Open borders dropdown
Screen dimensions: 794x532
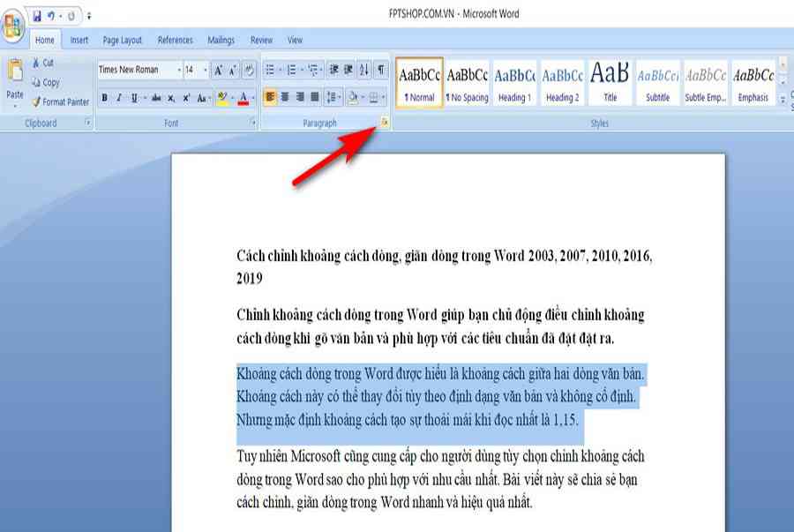[384, 97]
